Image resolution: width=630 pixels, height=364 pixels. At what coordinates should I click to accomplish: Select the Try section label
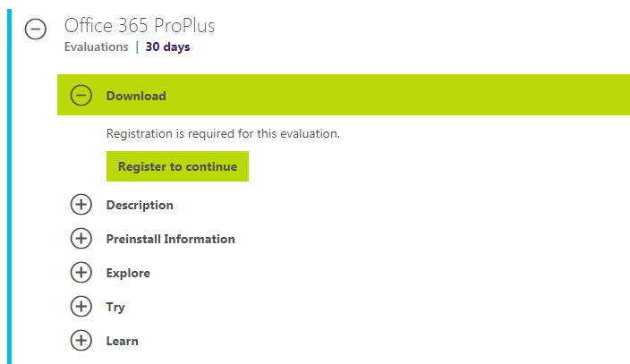[115, 307]
